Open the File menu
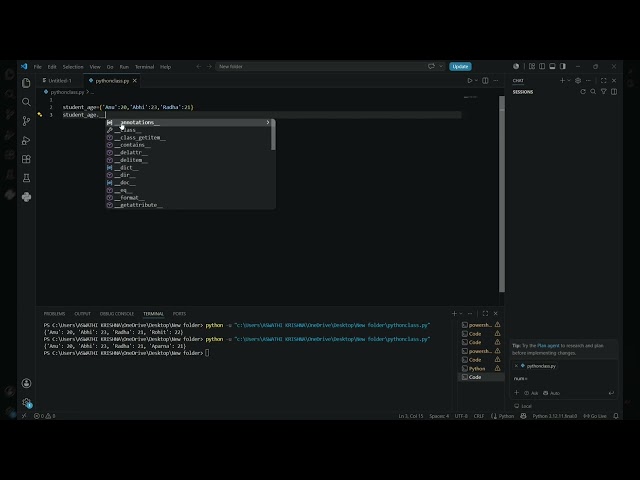The height and width of the screenshot is (480, 640). [38, 67]
